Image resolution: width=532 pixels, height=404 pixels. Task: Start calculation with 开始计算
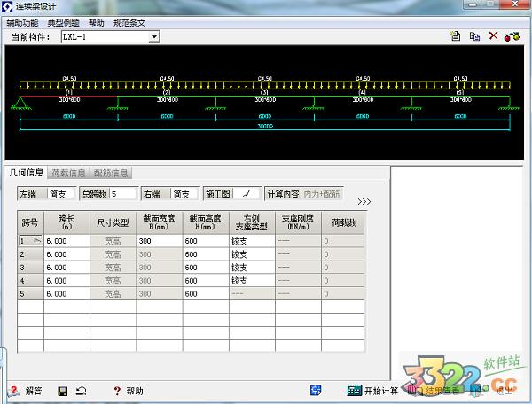point(372,391)
